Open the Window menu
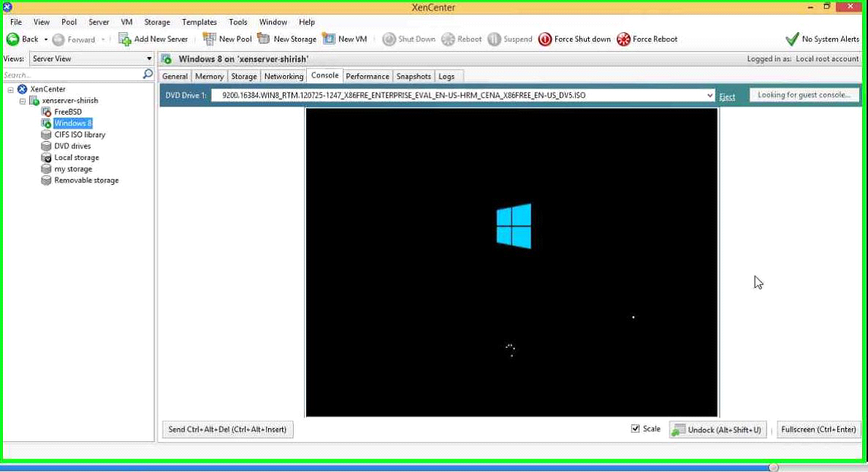The width and height of the screenshot is (868, 472). pos(273,22)
